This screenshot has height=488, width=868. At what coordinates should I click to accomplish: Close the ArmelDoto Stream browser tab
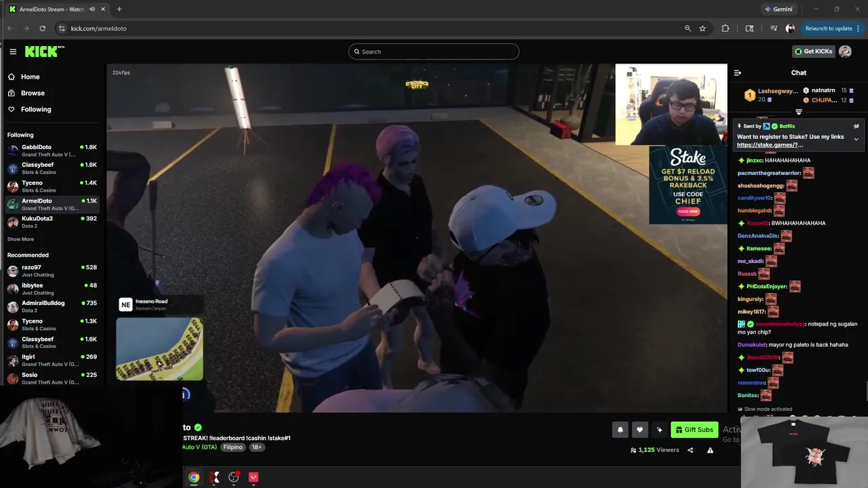[103, 9]
